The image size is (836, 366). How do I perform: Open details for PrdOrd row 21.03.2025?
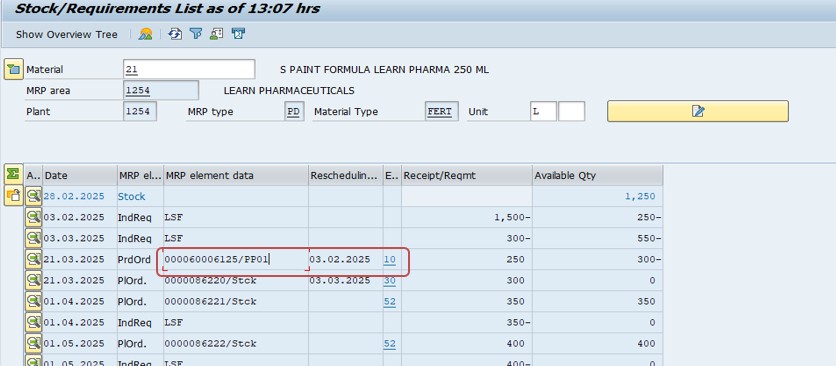tap(34, 259)
